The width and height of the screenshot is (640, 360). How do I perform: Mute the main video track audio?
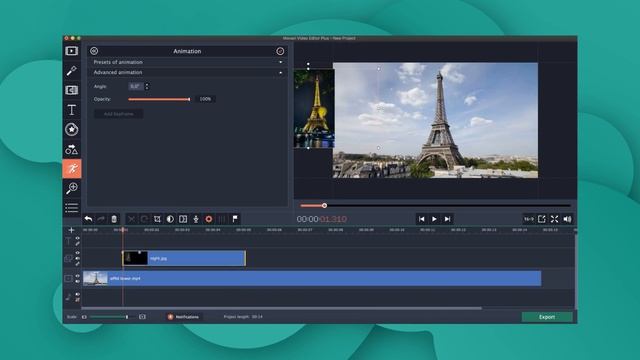click(78, 281)
